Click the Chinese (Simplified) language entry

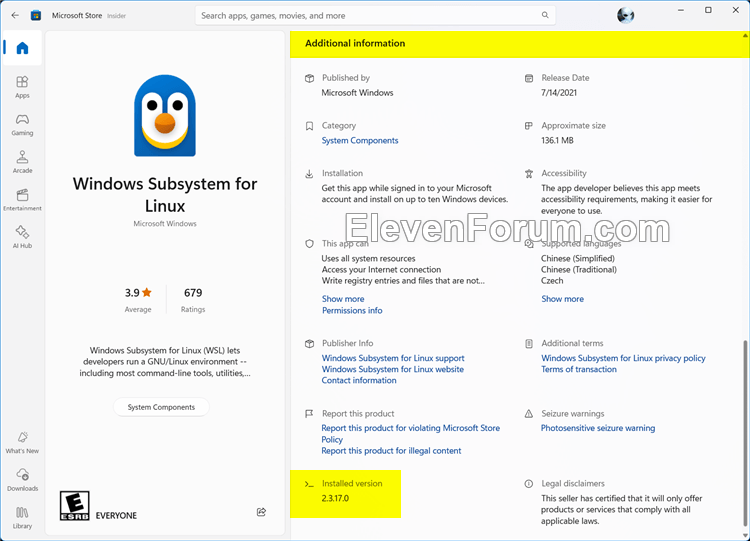pos(578,259)
